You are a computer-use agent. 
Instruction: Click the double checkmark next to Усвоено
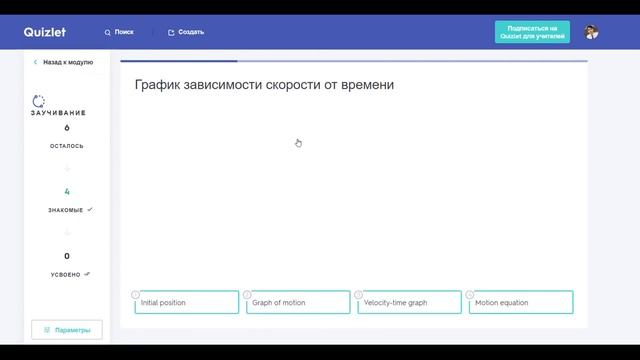[87, 274]
